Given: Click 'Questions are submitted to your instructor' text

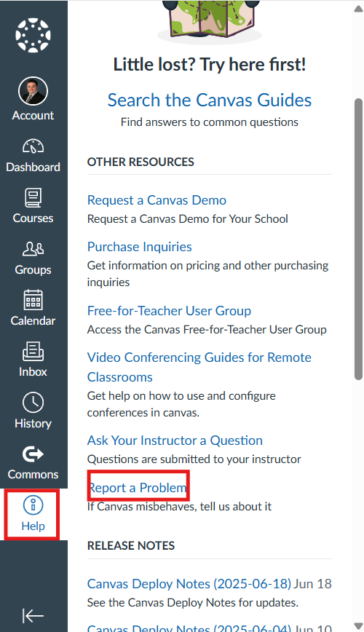Looking at the screenshot, I should point(194,459).
